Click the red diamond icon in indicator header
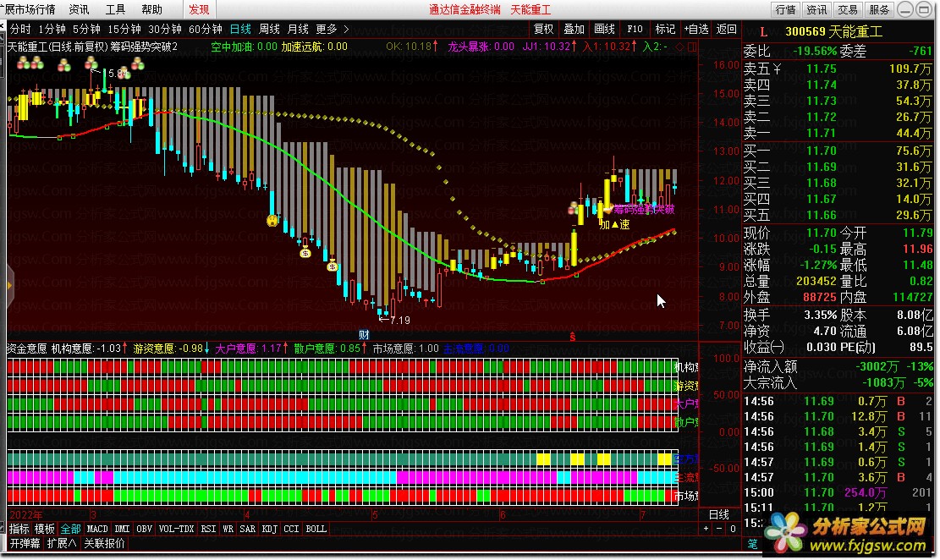Viewport: 940px width, 560px height. click(x=679, y=47)
